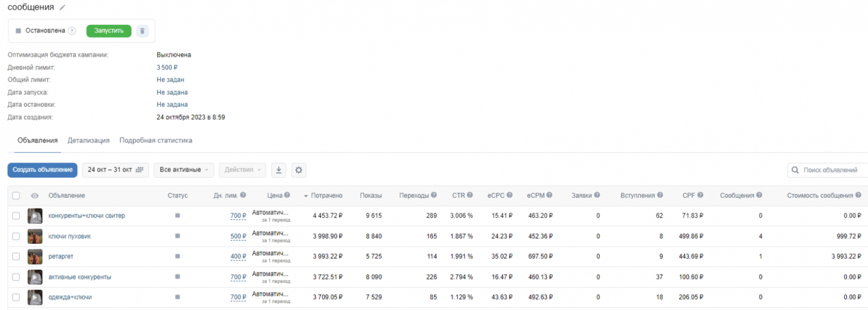Expand the Все активные filter dropdown
The width and height of the screenshot is (868, 310).
(184, 170)
